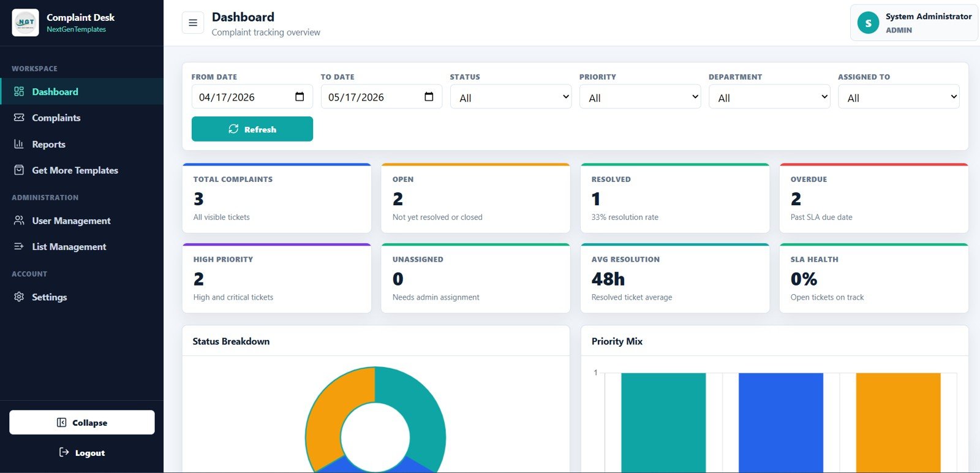
Task: Click the Get More Templates bag icon
Action: (19, 170)
